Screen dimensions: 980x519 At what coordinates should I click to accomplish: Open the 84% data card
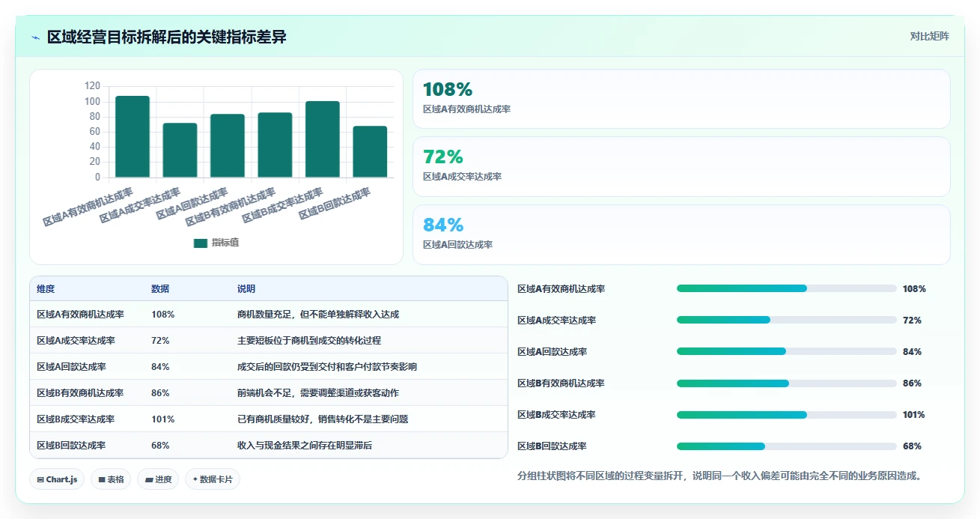pos(681,234)
